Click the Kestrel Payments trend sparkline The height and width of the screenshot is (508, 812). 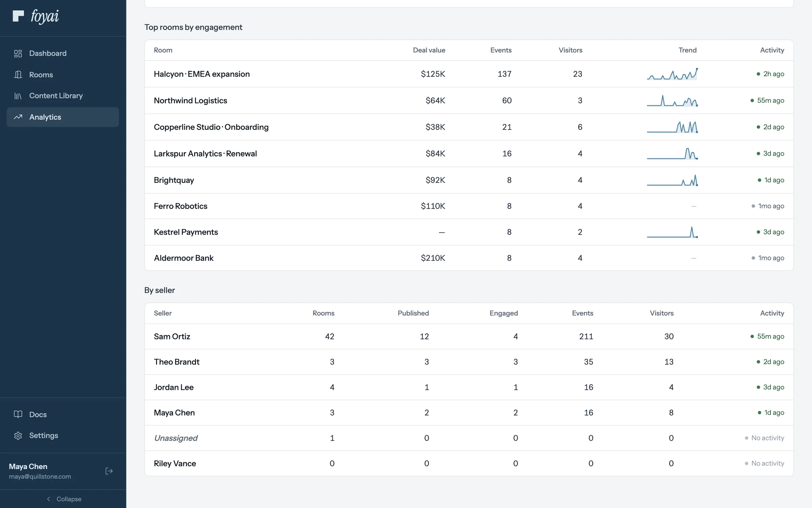click(672, 232)
